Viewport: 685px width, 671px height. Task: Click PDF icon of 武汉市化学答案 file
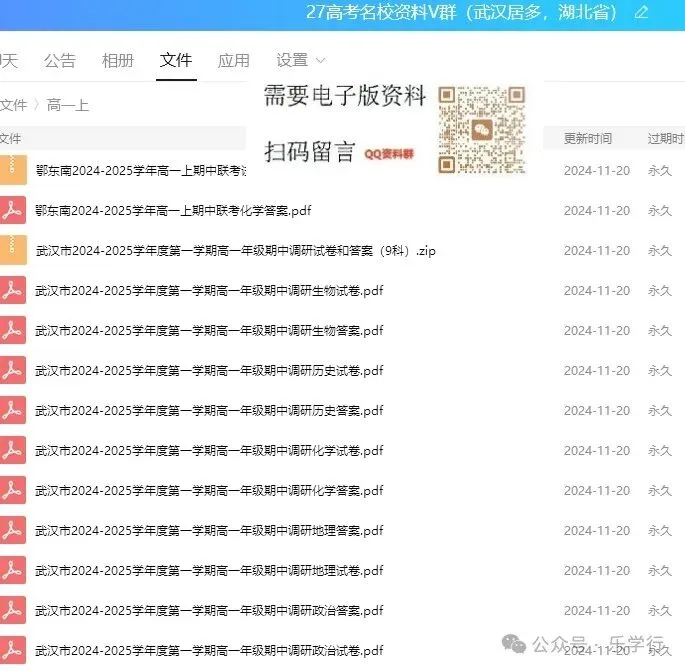13,491
